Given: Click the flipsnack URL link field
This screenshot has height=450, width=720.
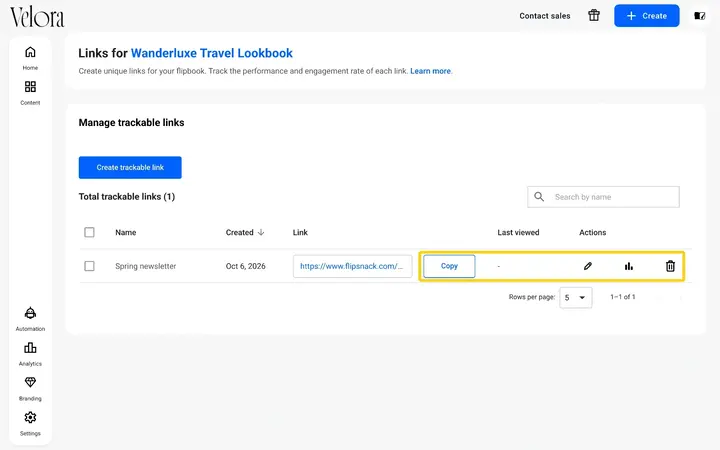Looking at the screenshot, I should (352, 266).
